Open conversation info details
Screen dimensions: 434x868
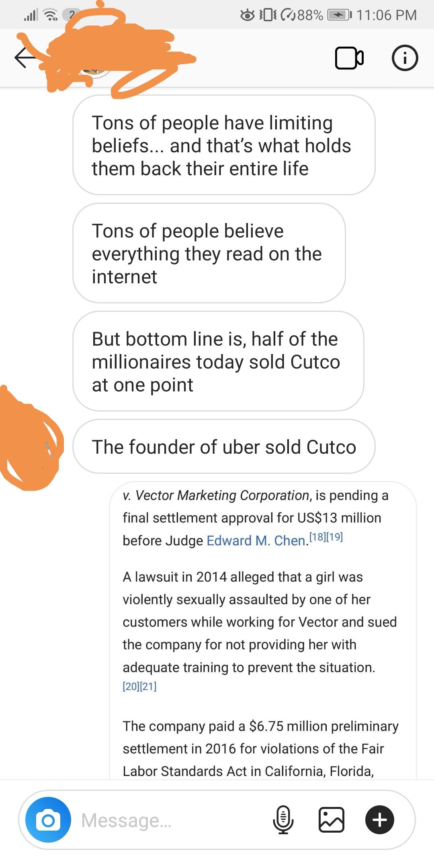click(x=405, y=58)
